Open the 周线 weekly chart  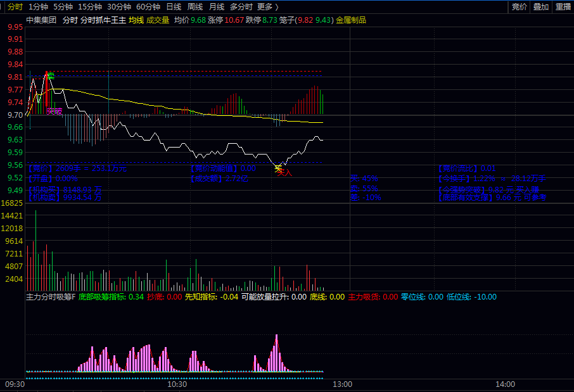[195, 6]
